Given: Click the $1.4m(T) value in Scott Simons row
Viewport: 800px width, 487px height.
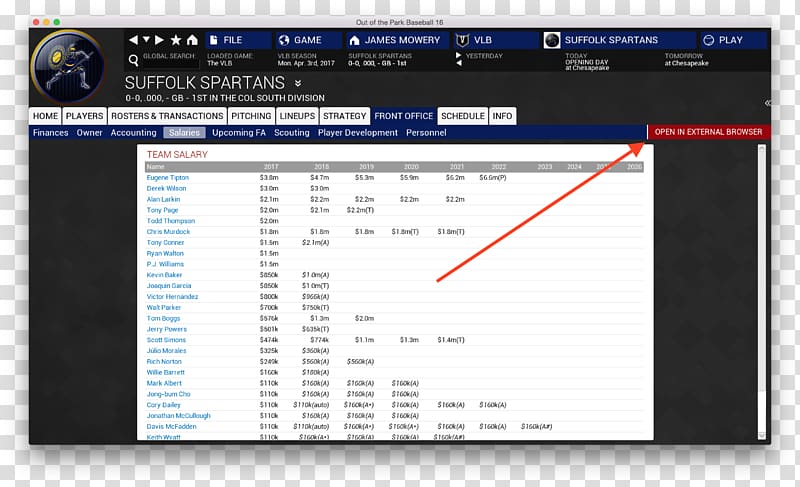Looking at the screenshot, I should click(451, 340).
